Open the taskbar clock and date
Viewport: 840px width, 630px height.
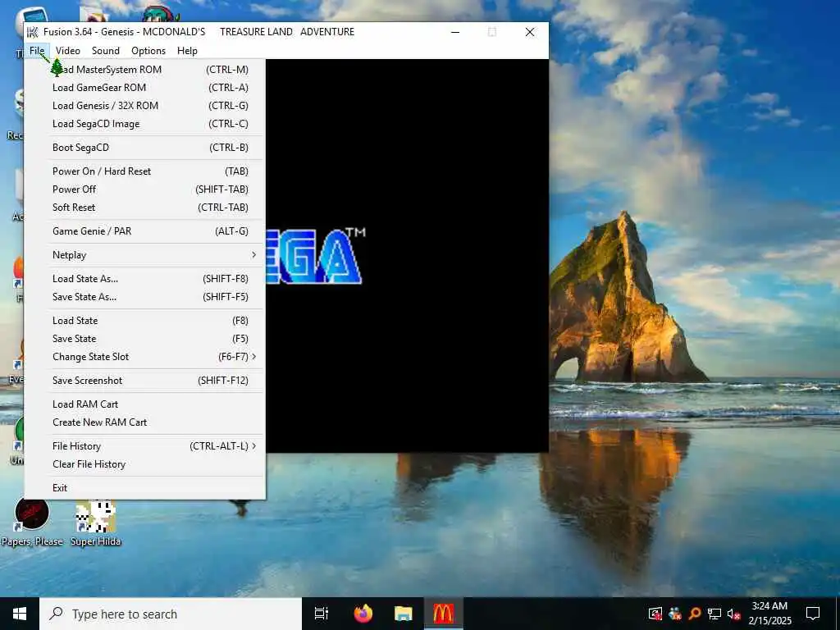(x=769, y=614)
